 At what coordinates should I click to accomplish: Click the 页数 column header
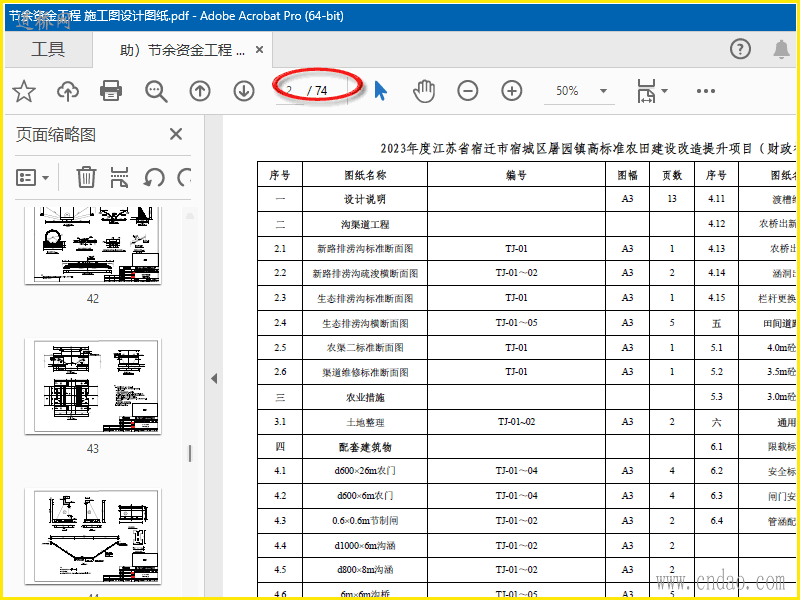click(672, 175)
